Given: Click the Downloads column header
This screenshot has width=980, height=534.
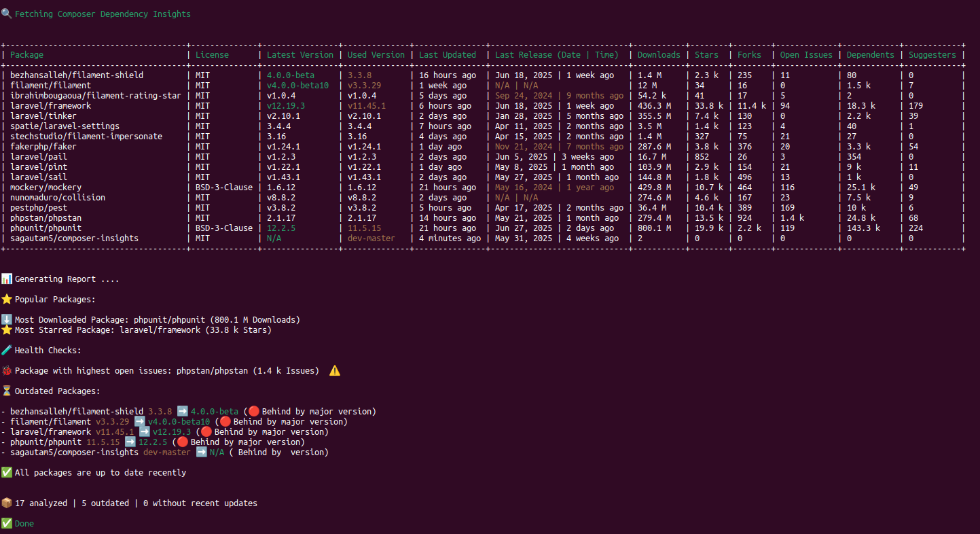Looking at the screenshot, I should 658,55.
